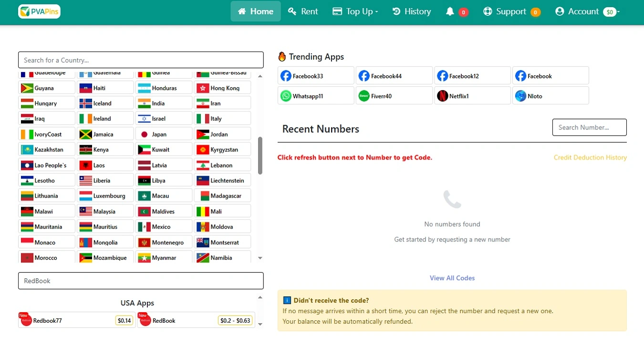Click the country list scroll-up arrow

point(260,76)
